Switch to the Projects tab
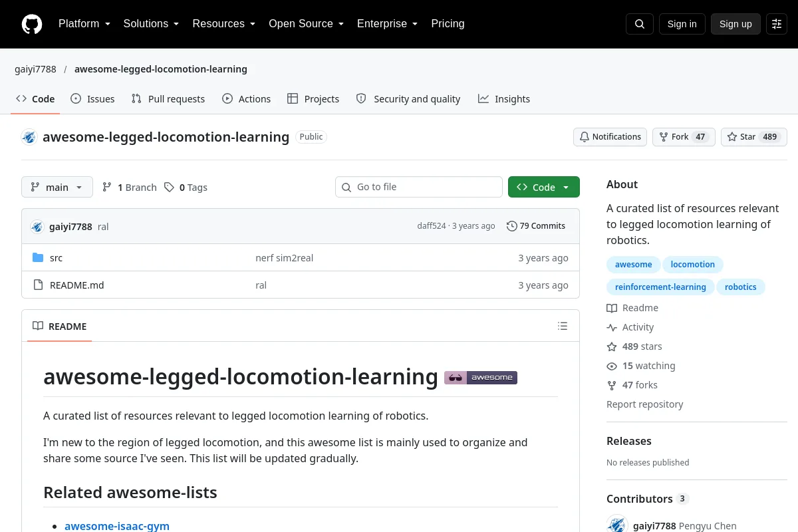Screen dimensions: 798x532 coord(313,98)
